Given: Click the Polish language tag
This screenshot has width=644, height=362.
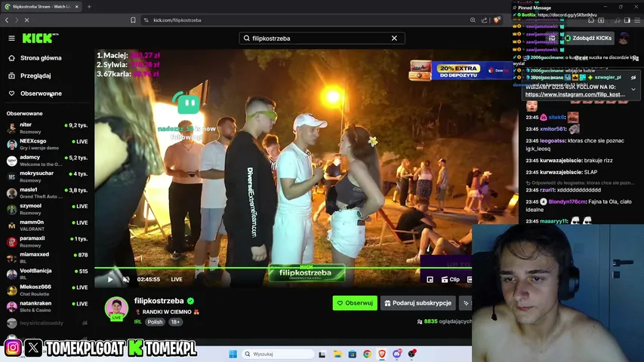Looking at the screenshot, I should 156,322.
